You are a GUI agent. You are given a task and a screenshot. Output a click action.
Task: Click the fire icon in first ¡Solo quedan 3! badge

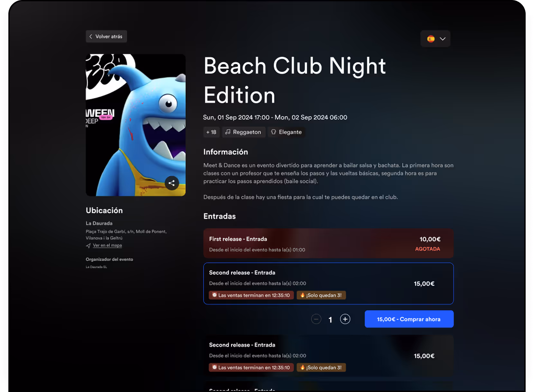302,295
